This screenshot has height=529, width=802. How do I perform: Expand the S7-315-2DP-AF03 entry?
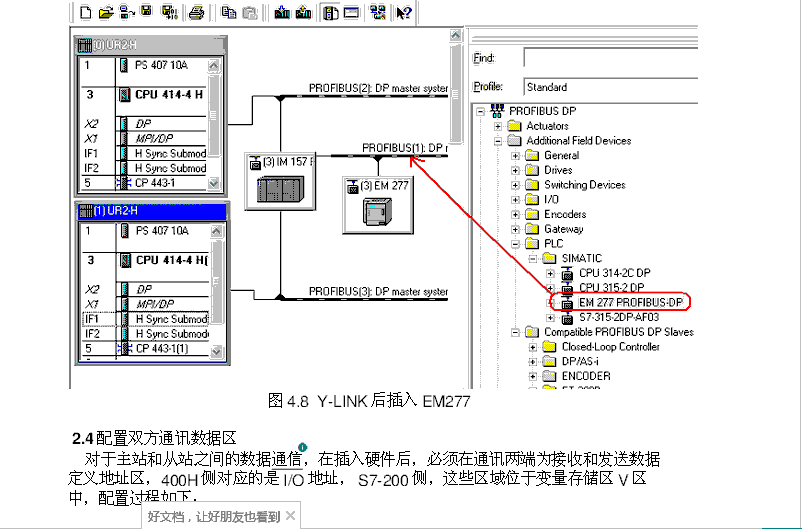click(x=550, y=318)
